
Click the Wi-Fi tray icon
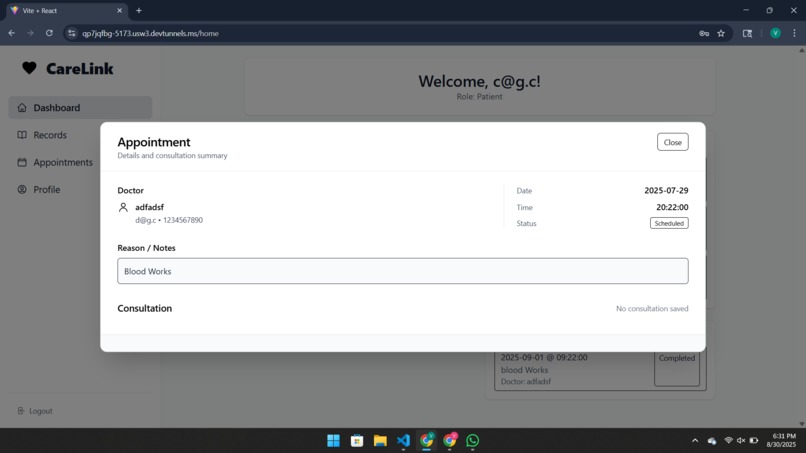728,440
